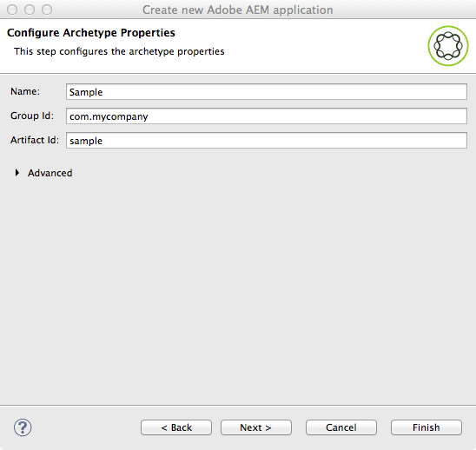Zoom the window using the third title-bar button
Viewport: 476px width, 450px height.
pos(47,10)
